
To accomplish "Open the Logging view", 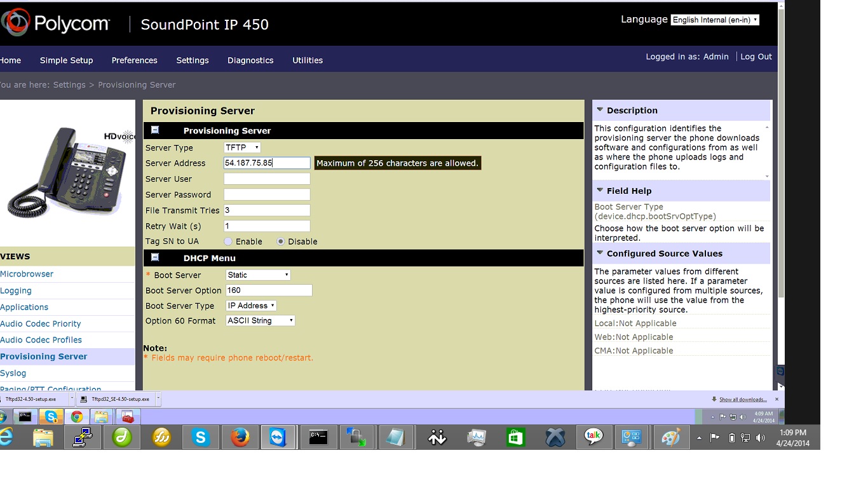I will click(16, 290).
